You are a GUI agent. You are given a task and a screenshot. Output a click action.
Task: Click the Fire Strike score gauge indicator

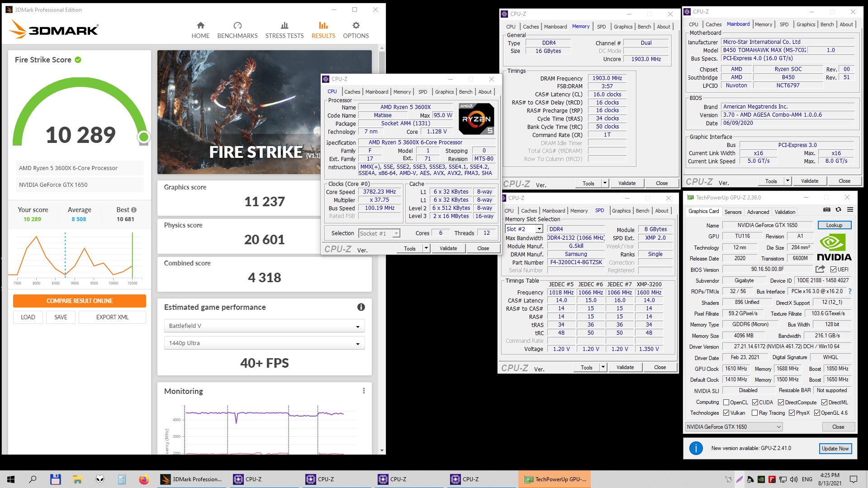144,137
